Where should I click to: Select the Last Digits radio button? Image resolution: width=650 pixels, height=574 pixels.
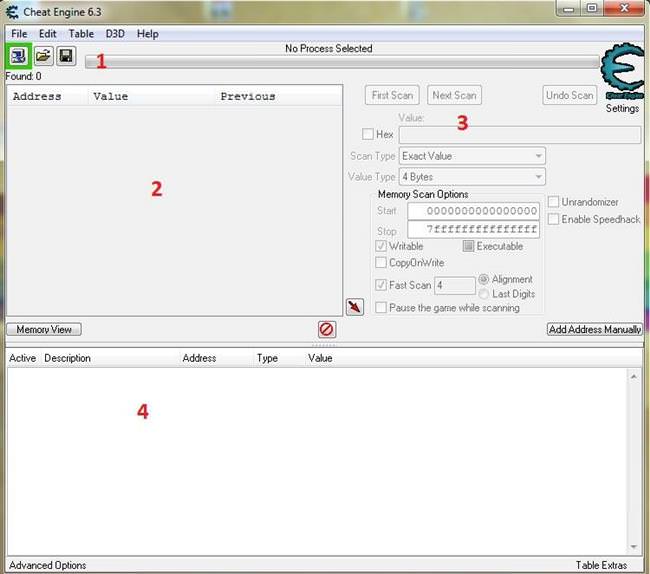[483, 294]
